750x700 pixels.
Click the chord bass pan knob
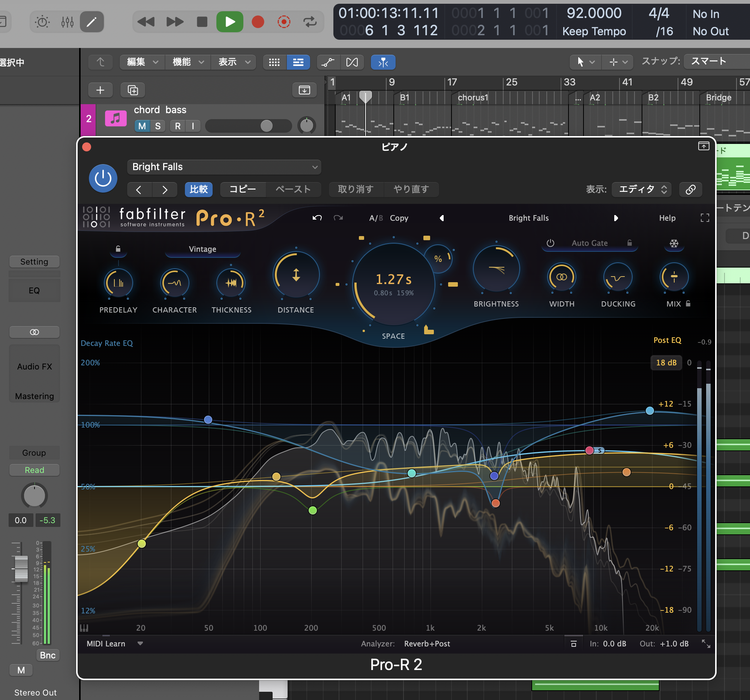tap(306, 126)
